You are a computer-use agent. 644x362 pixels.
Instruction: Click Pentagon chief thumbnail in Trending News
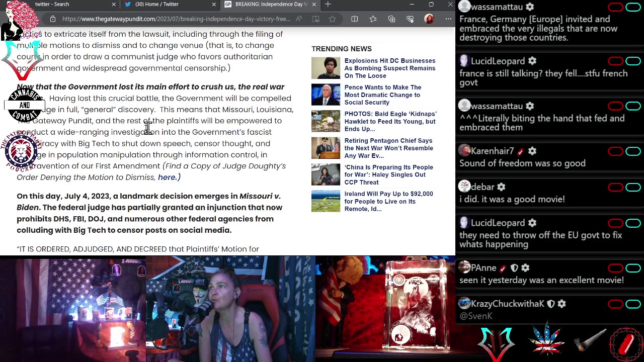tap(326, 148)
